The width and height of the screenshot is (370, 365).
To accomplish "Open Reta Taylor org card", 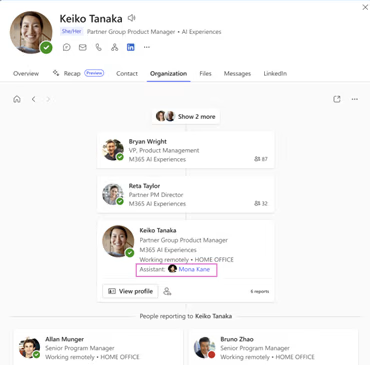I will [x=186, y=194].
